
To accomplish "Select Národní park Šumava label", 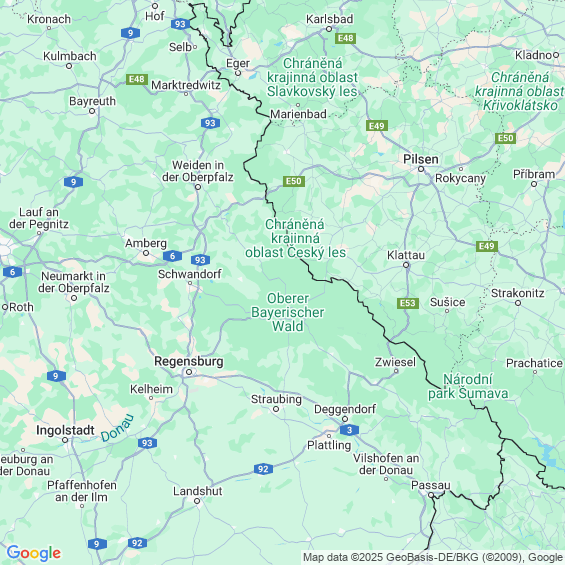I will 468,386.
